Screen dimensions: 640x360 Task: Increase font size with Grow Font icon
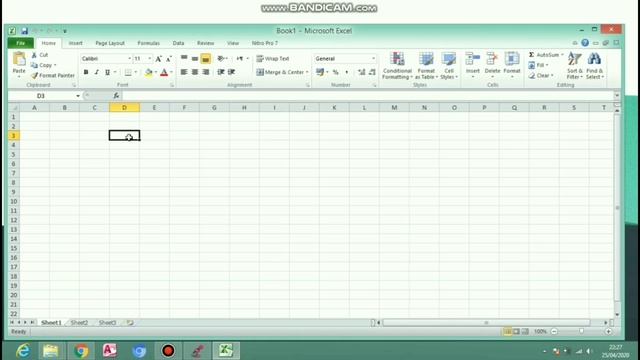[x=158, y=59]
